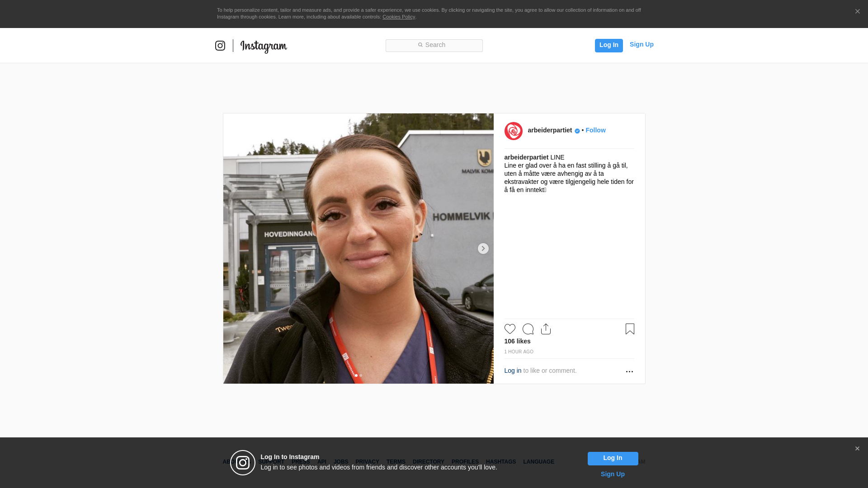Open the JOBS footer link
Viewport: 868px width, 488px height.
point(341,462)
